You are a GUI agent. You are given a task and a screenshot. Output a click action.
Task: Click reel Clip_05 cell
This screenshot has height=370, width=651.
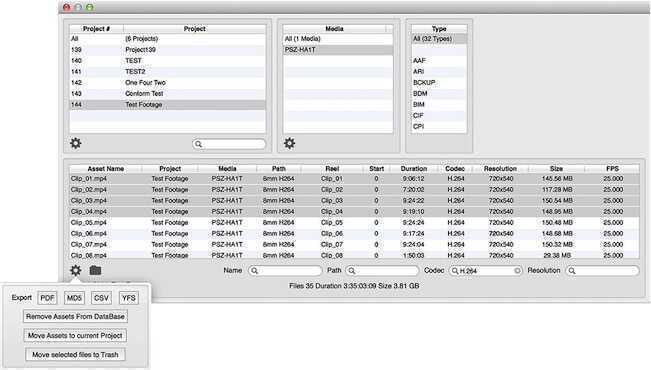coord(332,223)
